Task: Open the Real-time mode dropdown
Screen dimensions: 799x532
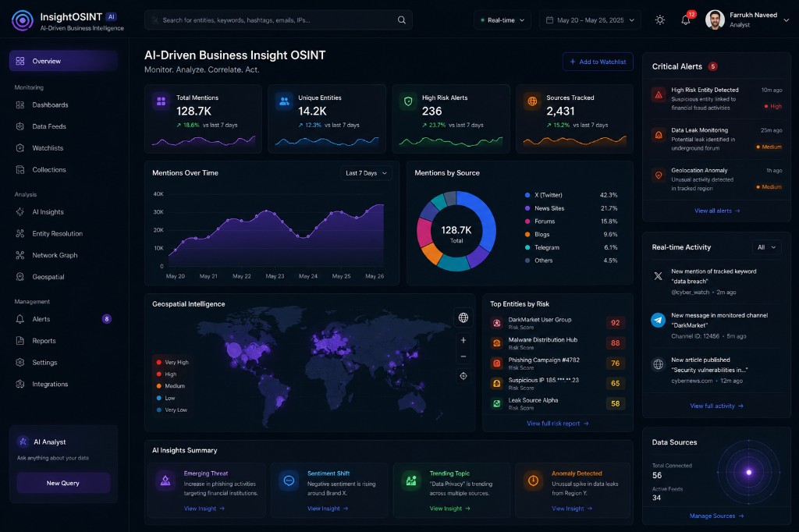Action: point(502,20)
